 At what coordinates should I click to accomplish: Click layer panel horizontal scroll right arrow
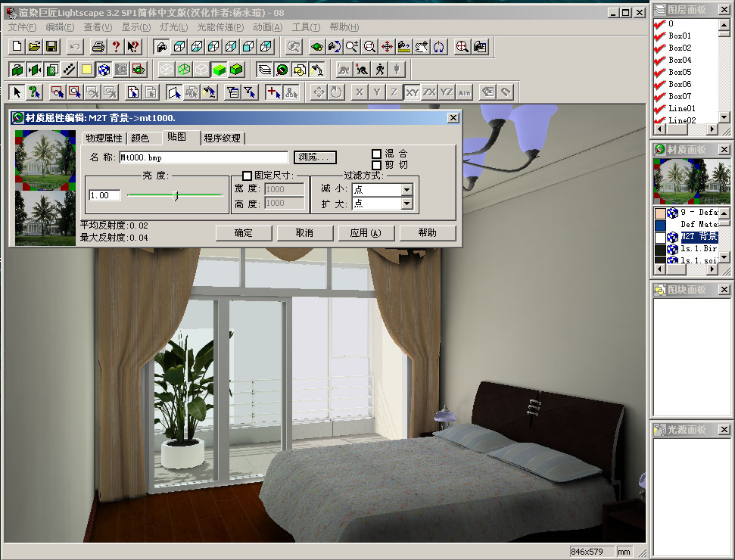pyautogui.click(x=712, y=129)
